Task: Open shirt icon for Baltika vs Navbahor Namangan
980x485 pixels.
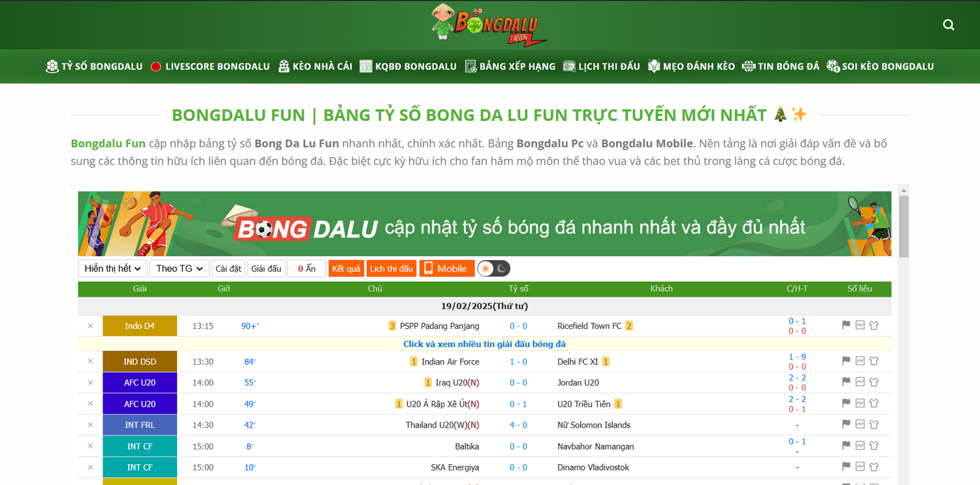Action: tap(874, 446)
